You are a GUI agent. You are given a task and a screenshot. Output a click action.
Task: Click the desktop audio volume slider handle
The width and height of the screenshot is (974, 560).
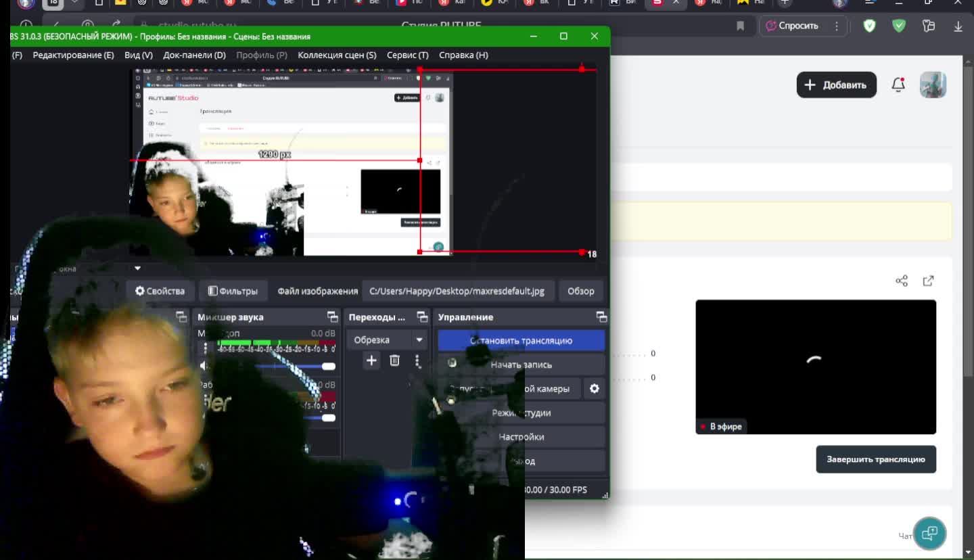click(329, 417)
